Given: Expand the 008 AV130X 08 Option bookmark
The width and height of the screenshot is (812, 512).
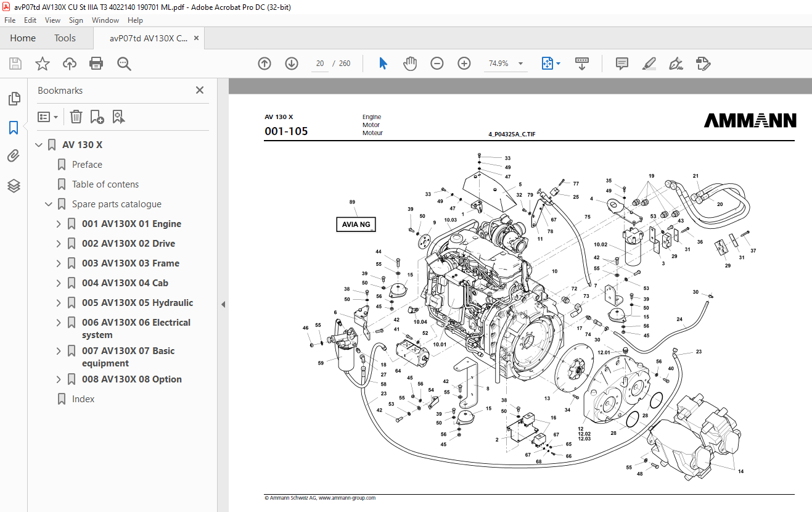Looking at the screenshot, I should tap(59, 379).
